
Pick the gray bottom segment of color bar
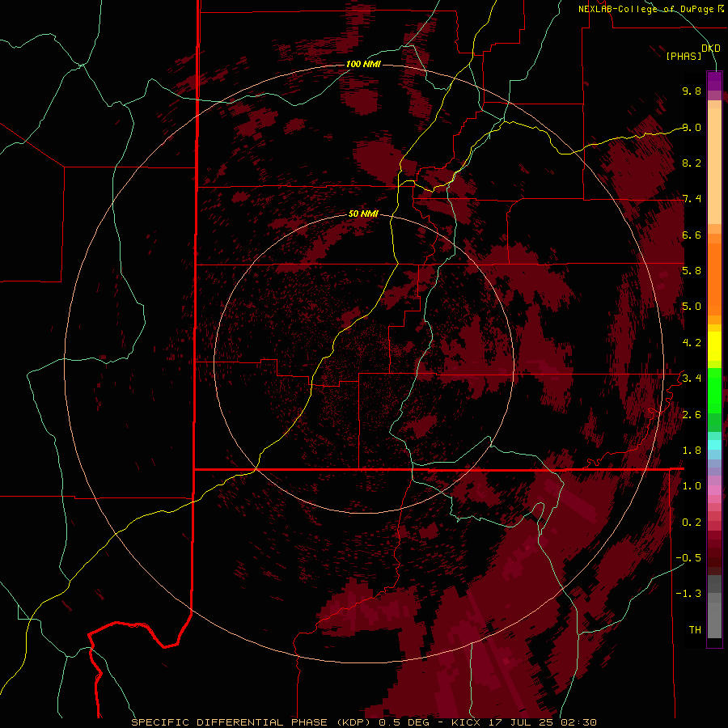point(714,616)
